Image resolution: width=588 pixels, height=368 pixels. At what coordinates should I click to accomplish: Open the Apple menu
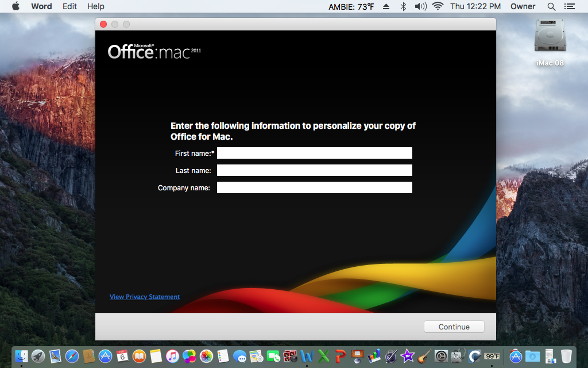pos(16,6)
